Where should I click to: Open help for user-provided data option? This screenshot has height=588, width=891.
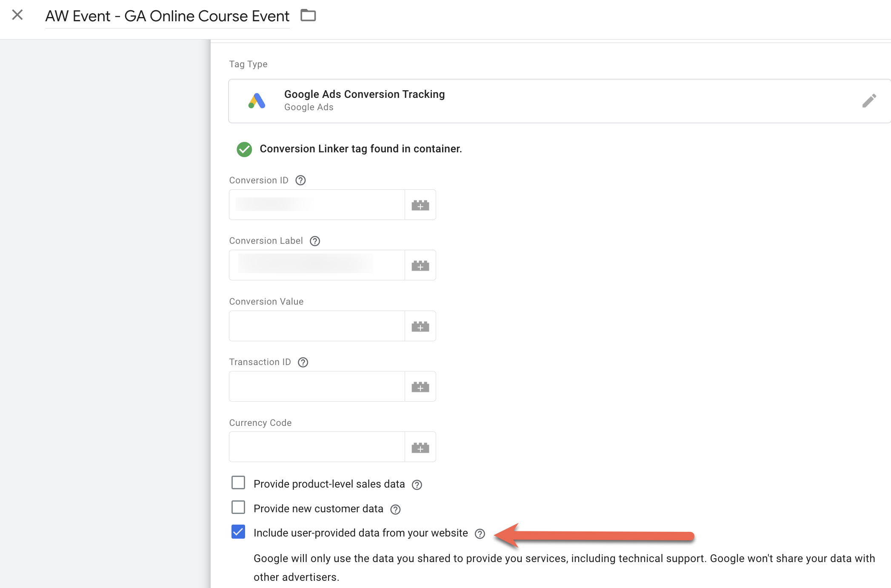480,534
